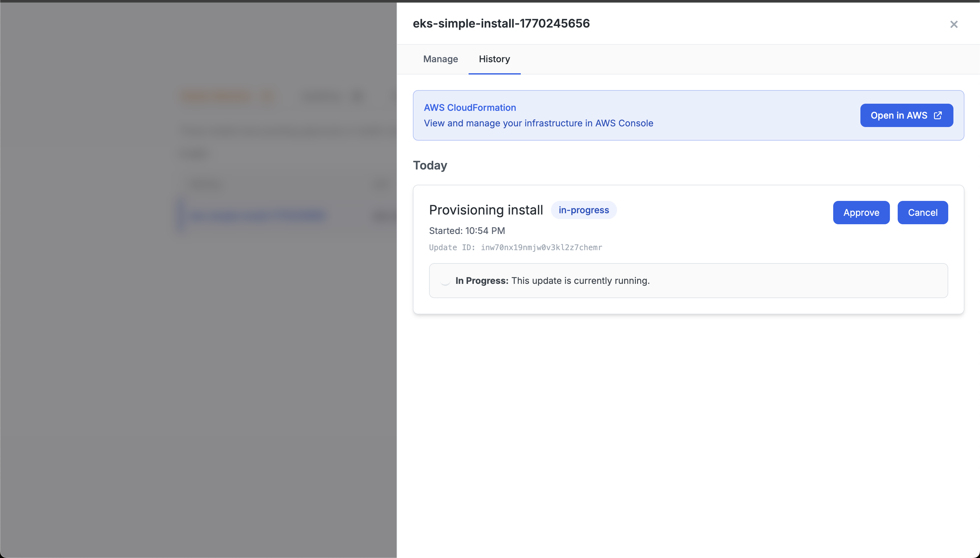Click the in-progress status badge
The height and width of the screenshot is (558, 980).
click(583, 210)
